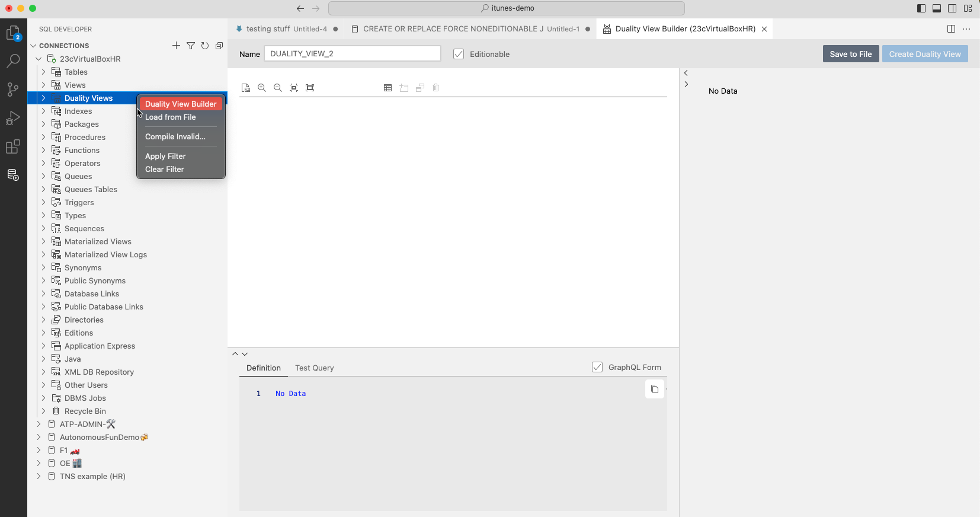Open the SQL Developer database icon
The height and width of the screenshot is (517, 980).
click(13, 175)
